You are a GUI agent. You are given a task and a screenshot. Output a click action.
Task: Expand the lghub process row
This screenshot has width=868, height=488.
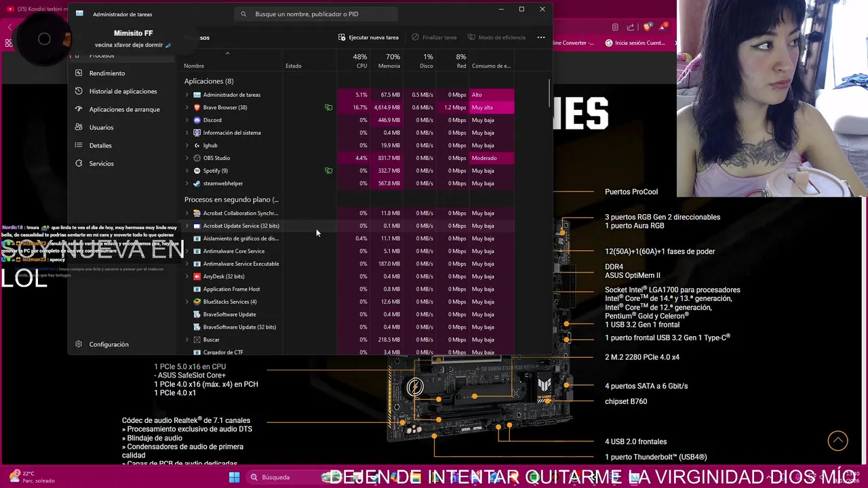coord(187,145)
